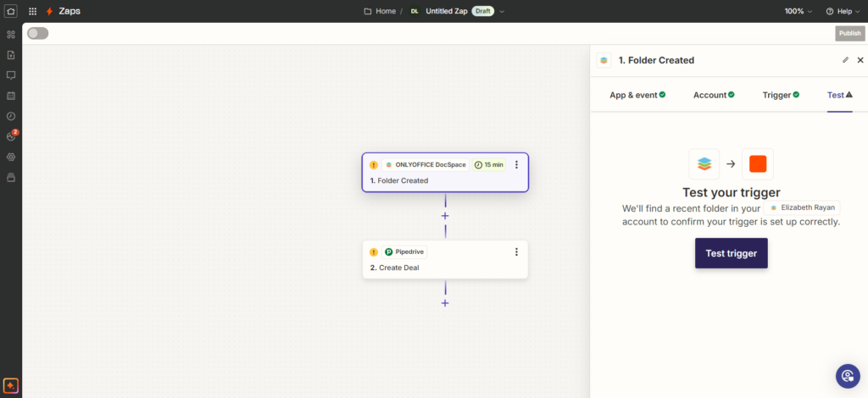Open the dashboard icon in left sidebar
The height and width of the screenshot is (398, 868).
(10, 35)
